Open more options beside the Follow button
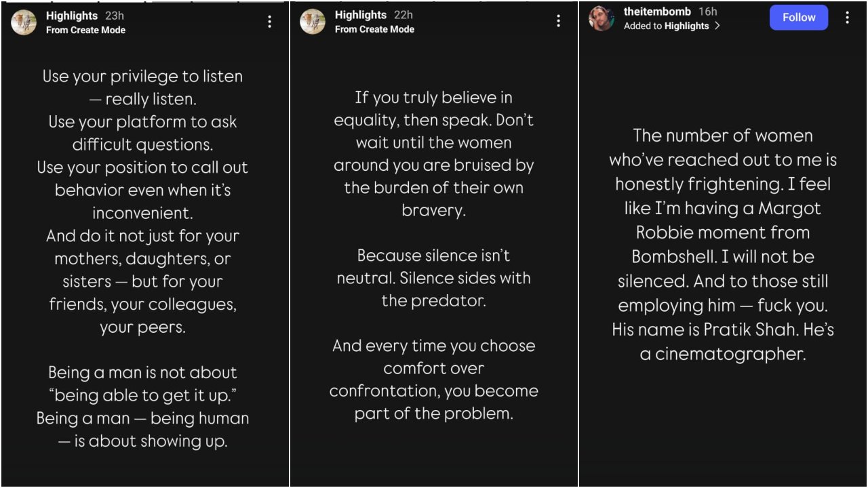The image size is (868, 488). coord(847,18)
